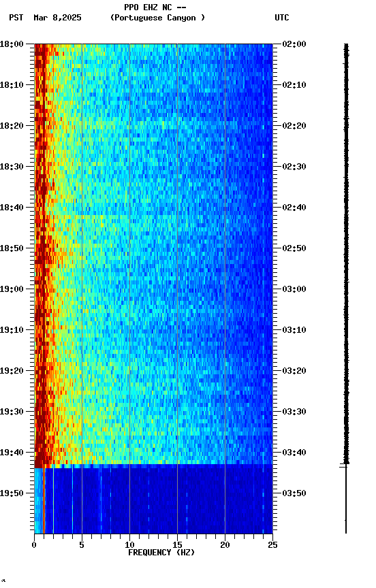
Task: Click the red 1 Hz spectral line in the dark-blue band
Action: [x=44, y=501]
